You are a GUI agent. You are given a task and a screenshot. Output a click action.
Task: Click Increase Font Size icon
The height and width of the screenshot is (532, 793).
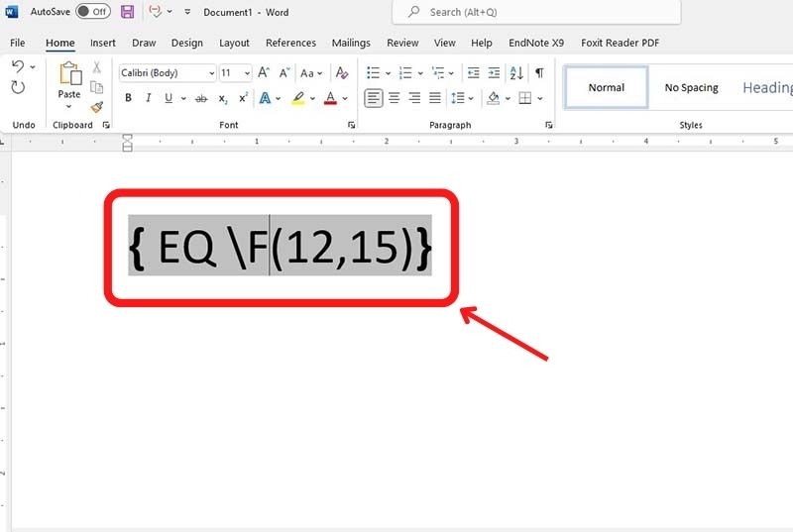click(264, 72)
